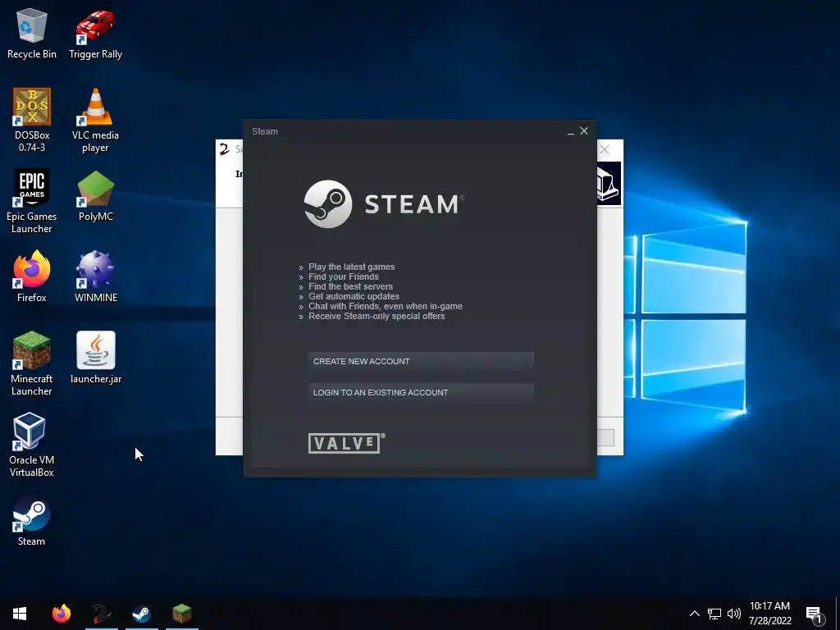This screenshot has width=840, height=630.
Task: Select the VLC media player shortcut
Action: point(95,120)
